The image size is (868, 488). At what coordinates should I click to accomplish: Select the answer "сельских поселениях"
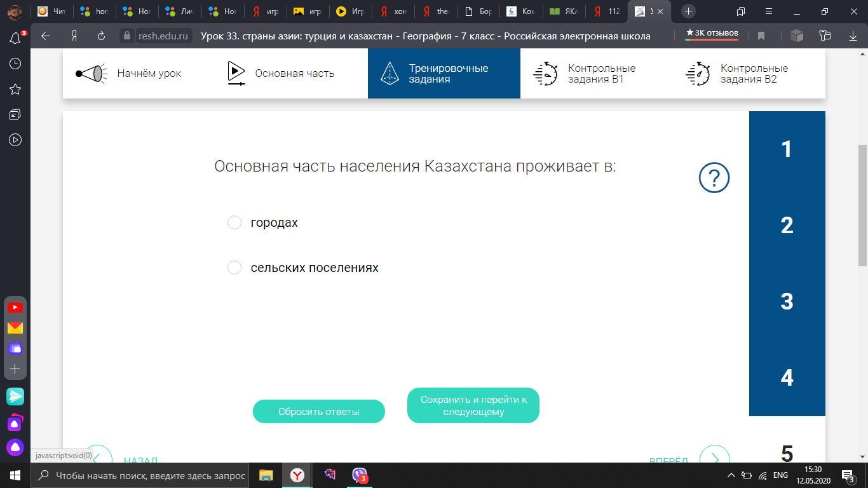tap(234, 268)
